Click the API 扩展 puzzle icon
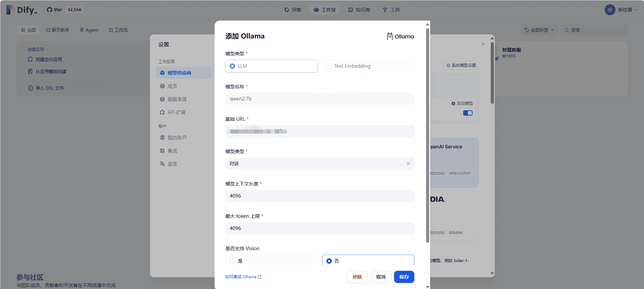This screenshot has height=289, width=644. [x=162, y=112]
